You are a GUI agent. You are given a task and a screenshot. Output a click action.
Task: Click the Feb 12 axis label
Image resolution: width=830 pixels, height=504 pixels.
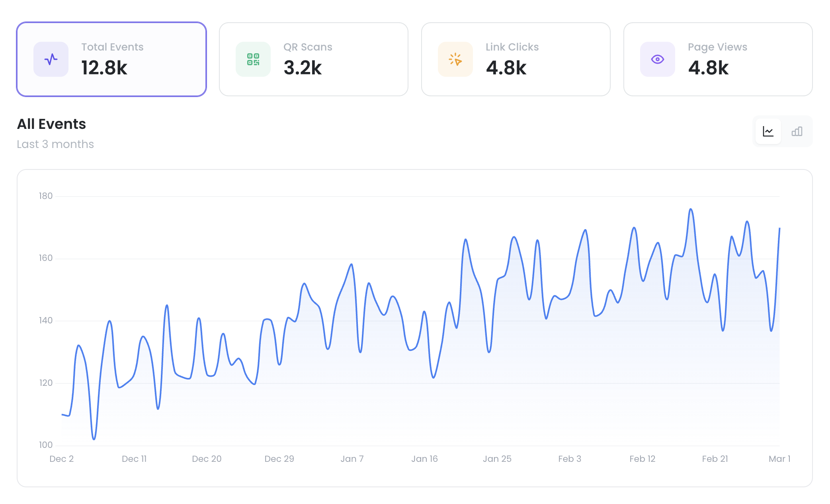click(642, 459)
